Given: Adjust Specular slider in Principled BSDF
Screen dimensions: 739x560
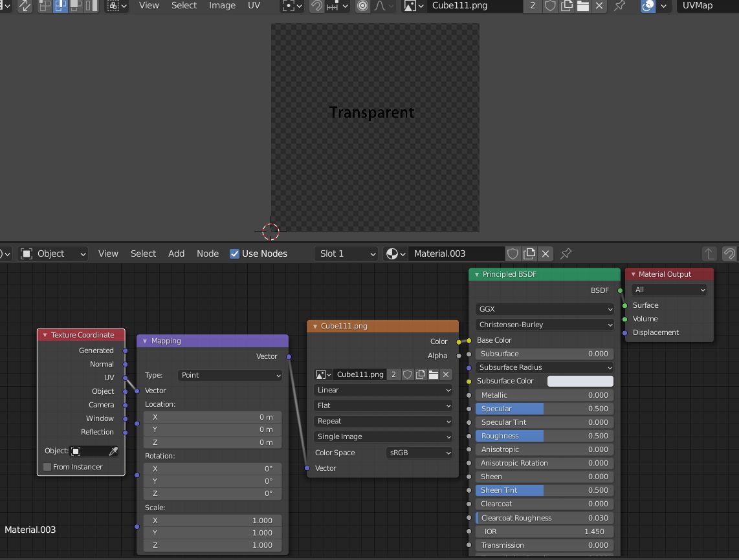Looking at the screenshot, I should pyautogui.click(x=544, y=409).
